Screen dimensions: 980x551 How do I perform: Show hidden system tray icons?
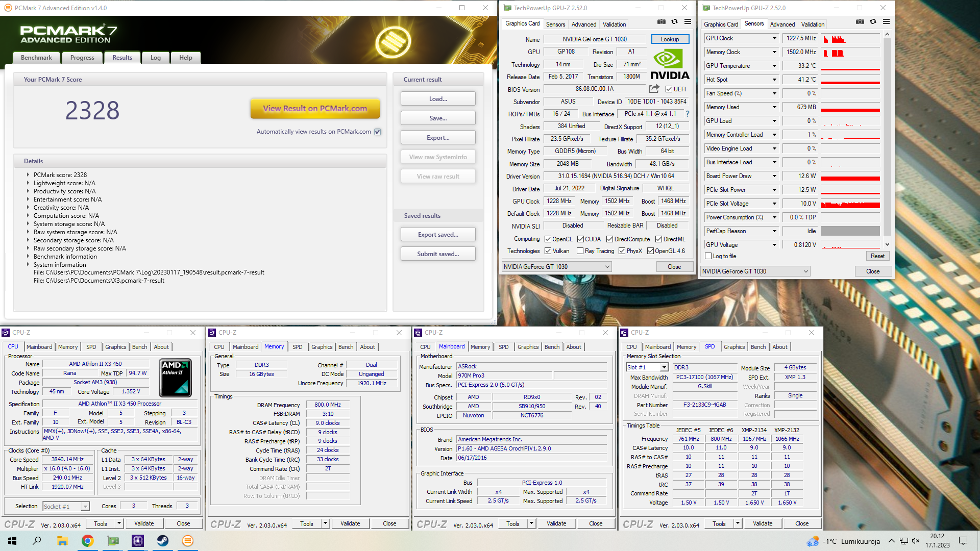point(891,541)
